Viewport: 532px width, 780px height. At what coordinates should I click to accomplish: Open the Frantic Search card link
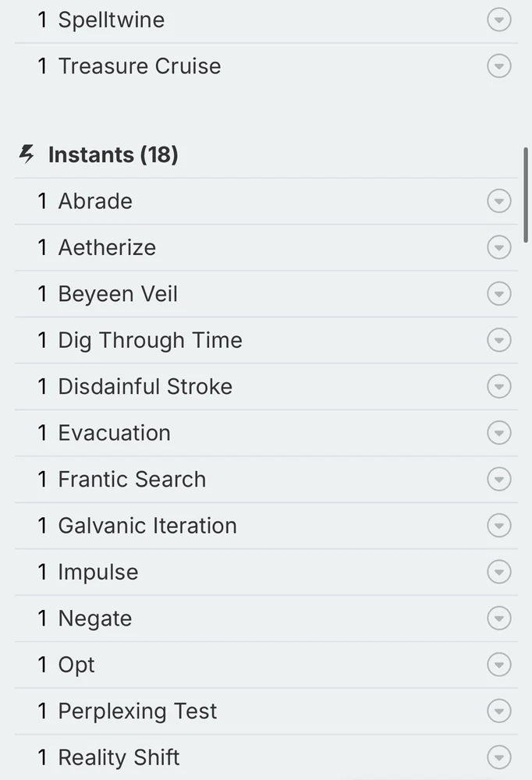tap(132, 479)
